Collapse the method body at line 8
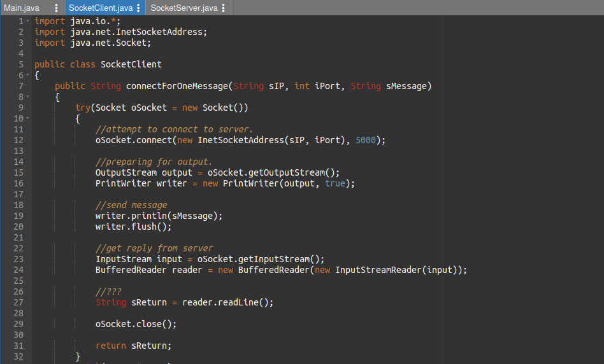The height and width of the screenshot is (364, 604). [x=28, y=97]
